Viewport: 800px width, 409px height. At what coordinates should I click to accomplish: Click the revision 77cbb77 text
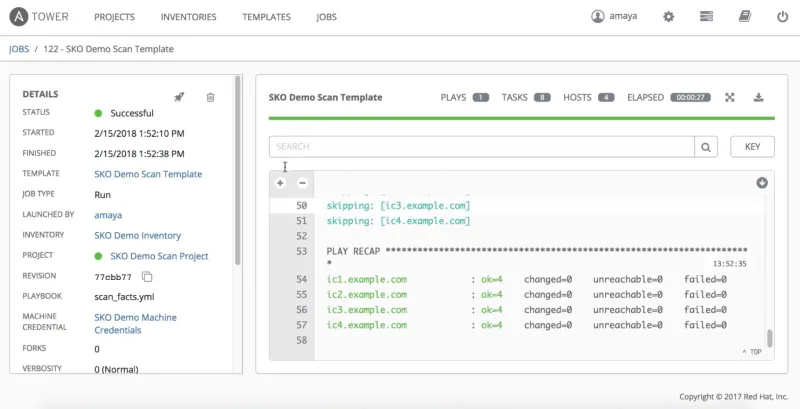(113, 277)
